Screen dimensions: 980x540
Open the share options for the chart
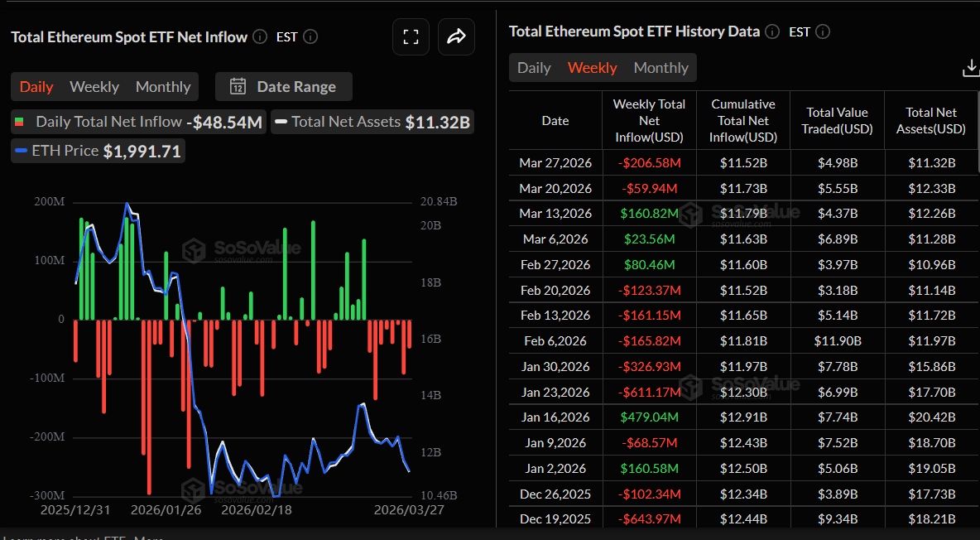(456, 36)
